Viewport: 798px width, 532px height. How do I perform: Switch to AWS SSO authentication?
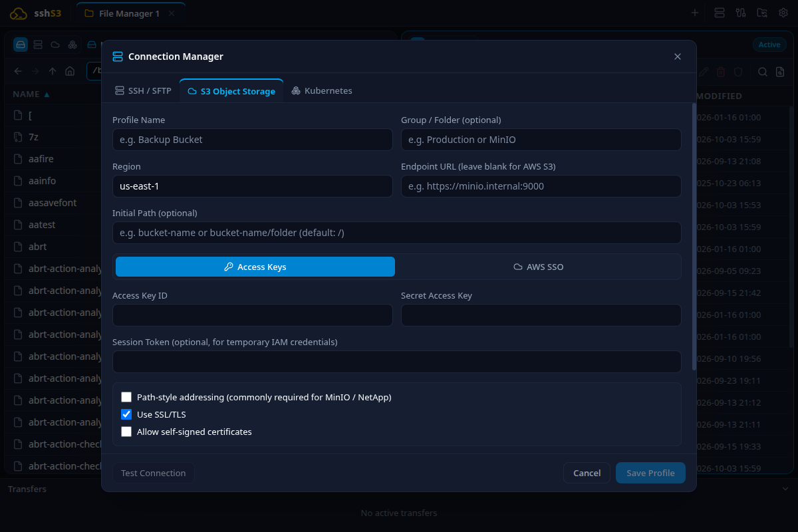pyautogui.click(x=539, y=267)
